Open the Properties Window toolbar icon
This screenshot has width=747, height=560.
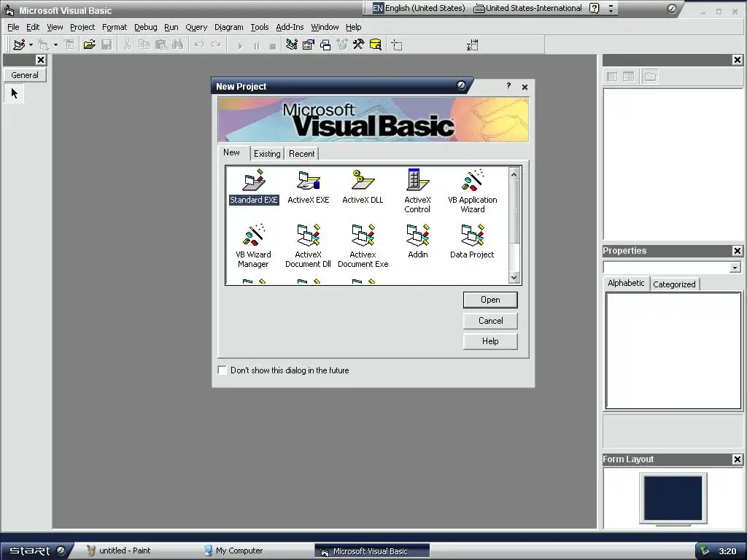(x=309, y=44)
